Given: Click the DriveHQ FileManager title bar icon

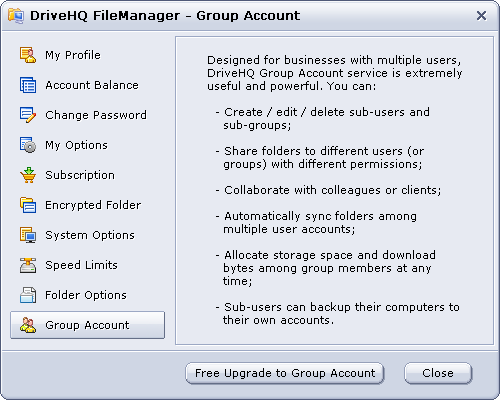Looking at the screenshot, I should [x=16, y=16].
